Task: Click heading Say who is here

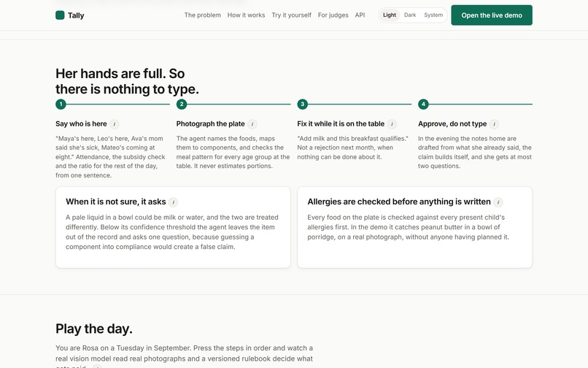Action: click(x=81, y=124)
